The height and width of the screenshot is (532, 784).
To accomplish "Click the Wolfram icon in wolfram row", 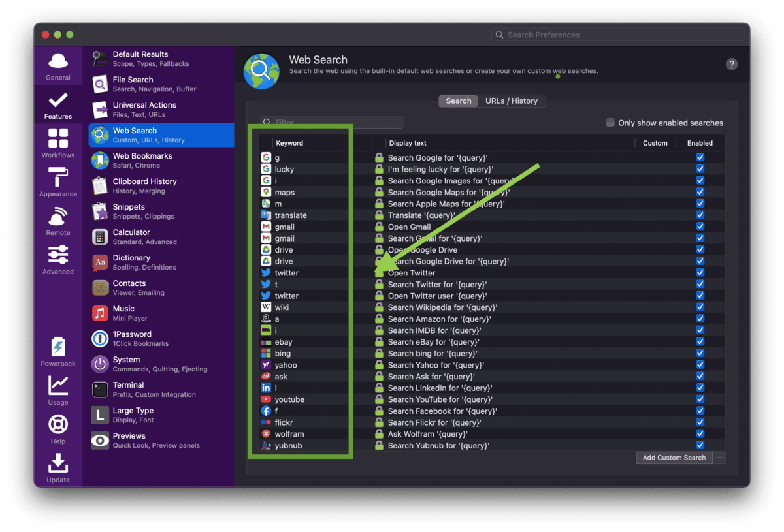I will coord(266,433).
